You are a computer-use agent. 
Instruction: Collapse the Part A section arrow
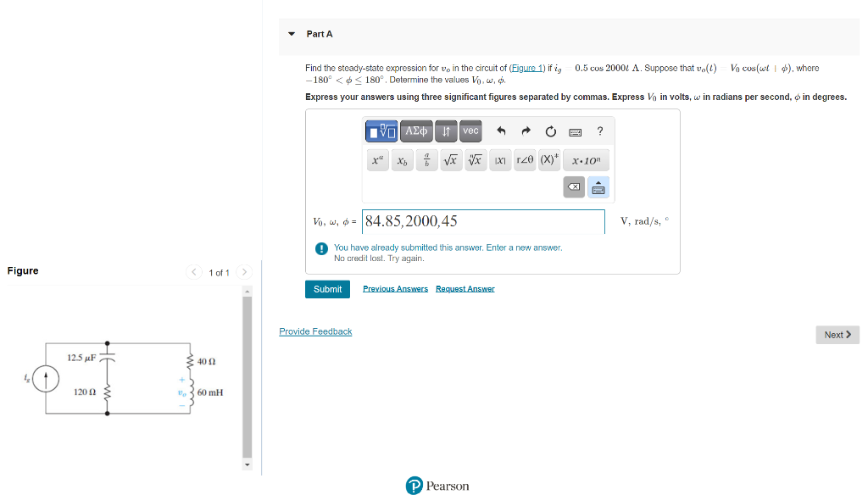(292, 34)
